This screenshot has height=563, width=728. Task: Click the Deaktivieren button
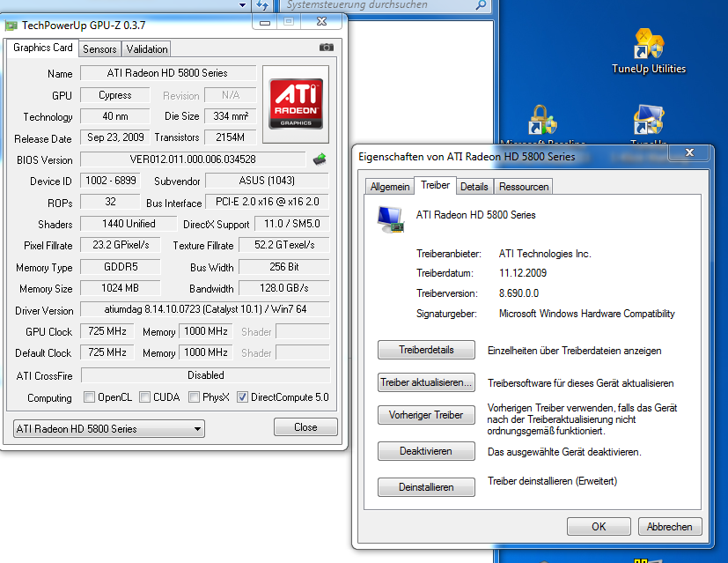[x=426, y=451]
